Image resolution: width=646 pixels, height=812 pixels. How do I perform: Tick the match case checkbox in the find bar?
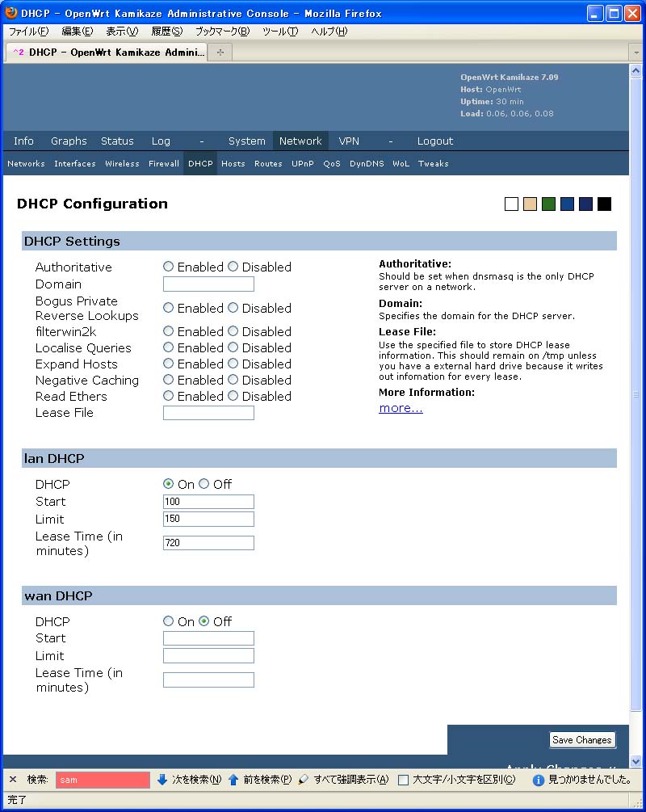pyautogui.click(x=403, y=780)
